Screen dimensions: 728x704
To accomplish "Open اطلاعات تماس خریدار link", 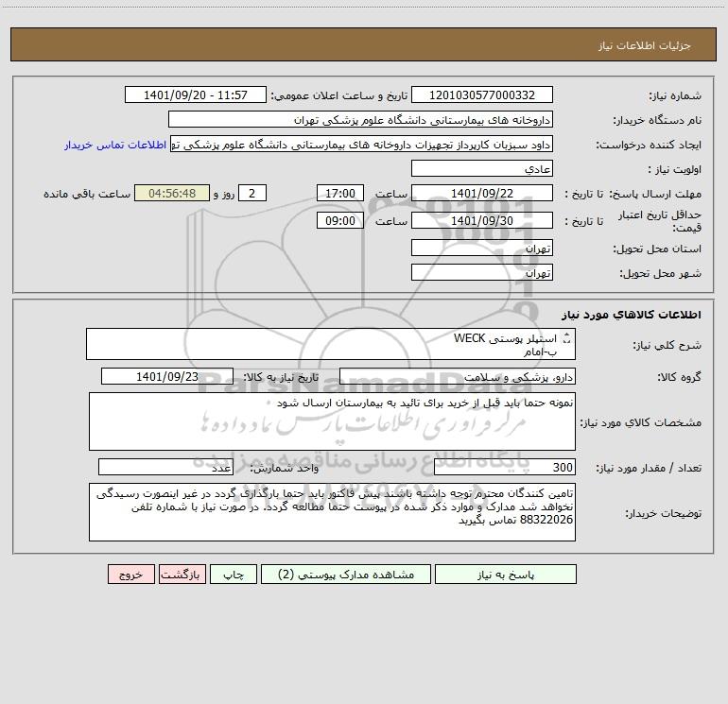I will tap(115, 145).
